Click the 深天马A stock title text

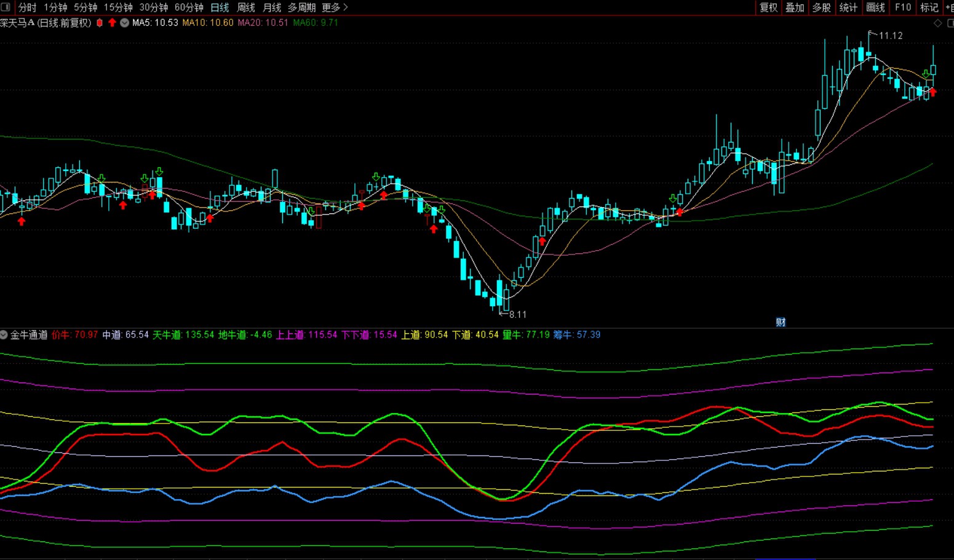[17, 23]
